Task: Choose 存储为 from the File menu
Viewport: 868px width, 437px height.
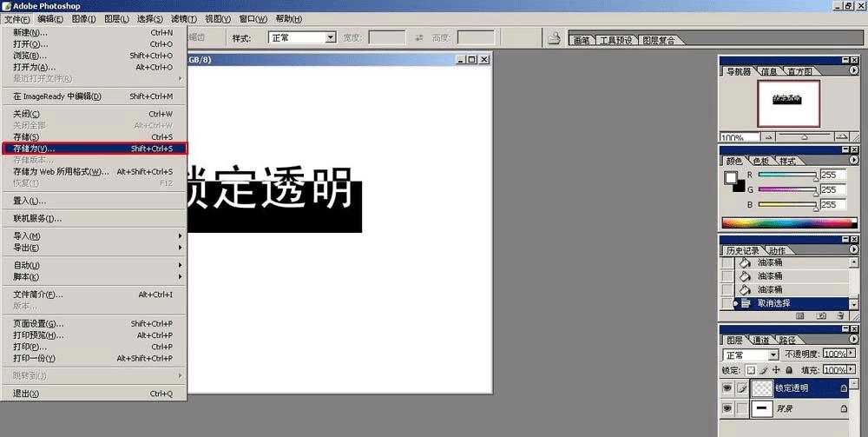Action: tap(94, 149)
